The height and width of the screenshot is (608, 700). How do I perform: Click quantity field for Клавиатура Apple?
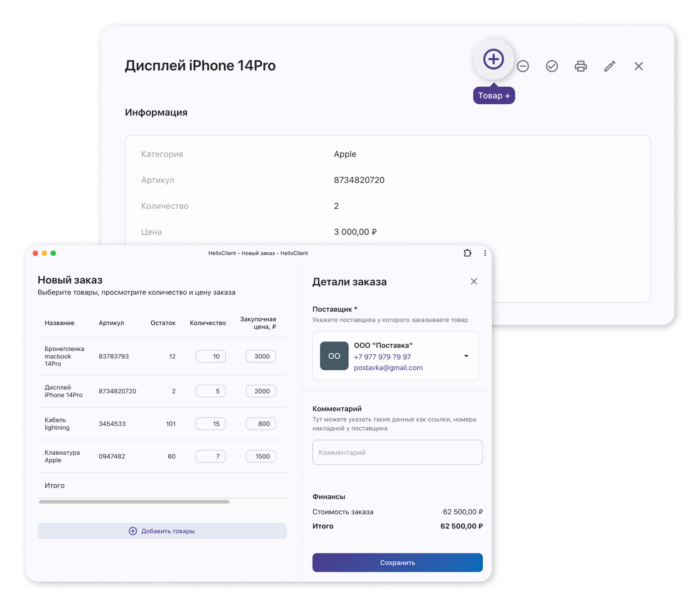point(210,456)
